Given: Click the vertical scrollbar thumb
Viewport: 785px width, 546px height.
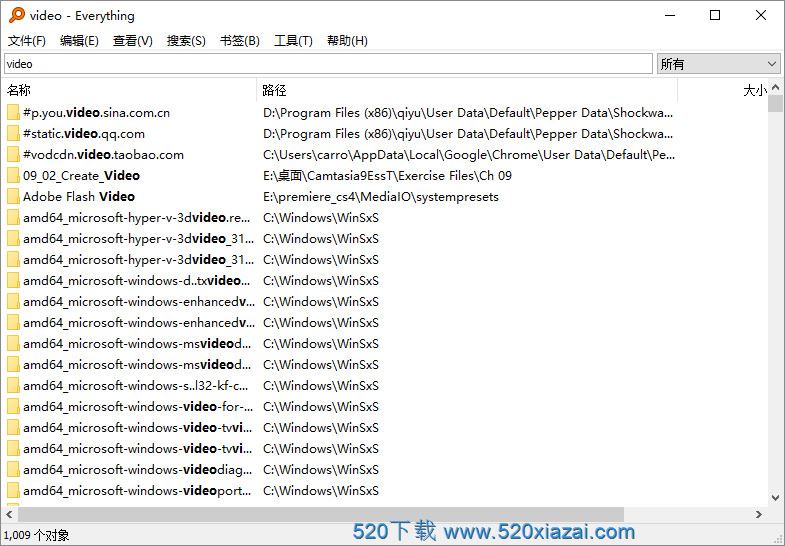Looking at the screenshot, I should (x=775, y=104).
